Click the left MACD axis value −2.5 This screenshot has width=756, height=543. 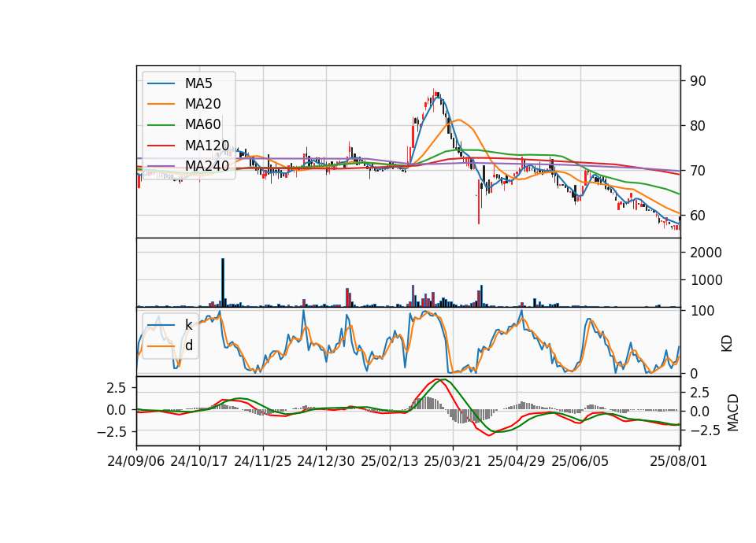112,432
